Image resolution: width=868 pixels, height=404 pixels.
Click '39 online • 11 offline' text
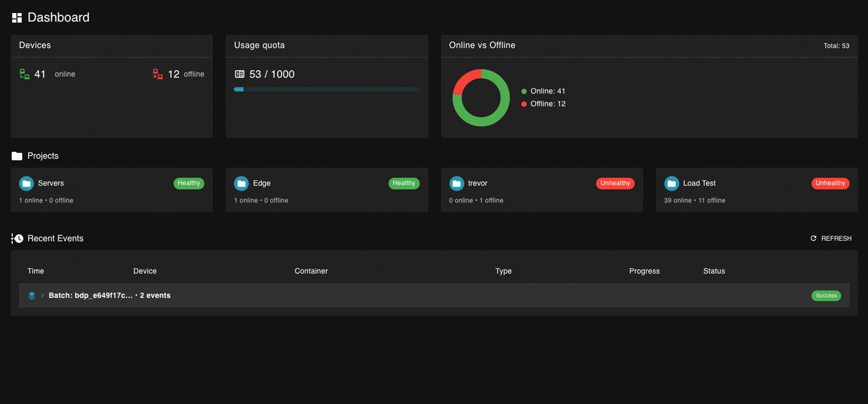coord(695,201)
